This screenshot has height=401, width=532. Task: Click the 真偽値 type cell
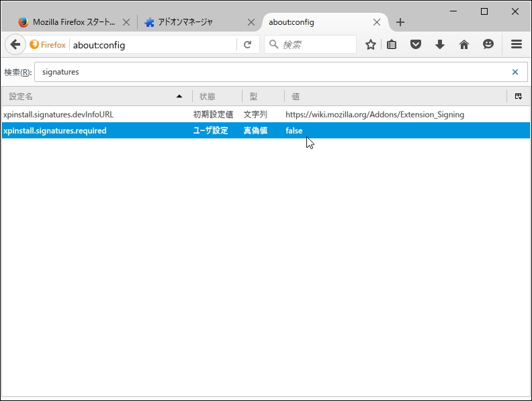pyautogui.click(x=255, y=130)
